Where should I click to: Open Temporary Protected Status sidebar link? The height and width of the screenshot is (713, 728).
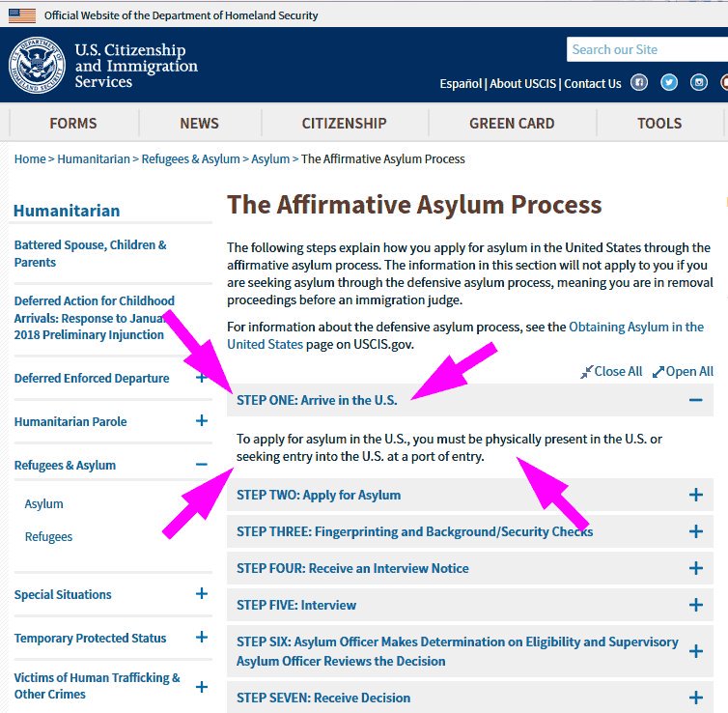pos(90,638)
